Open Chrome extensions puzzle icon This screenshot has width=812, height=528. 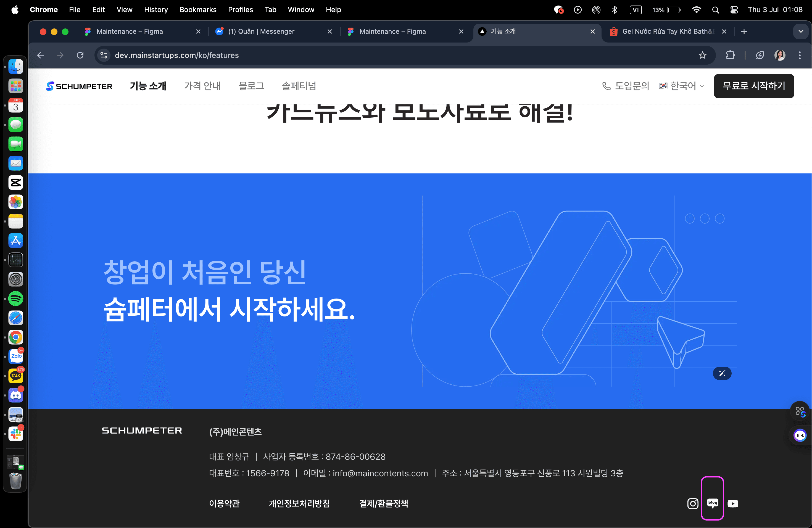coord(730,55)
